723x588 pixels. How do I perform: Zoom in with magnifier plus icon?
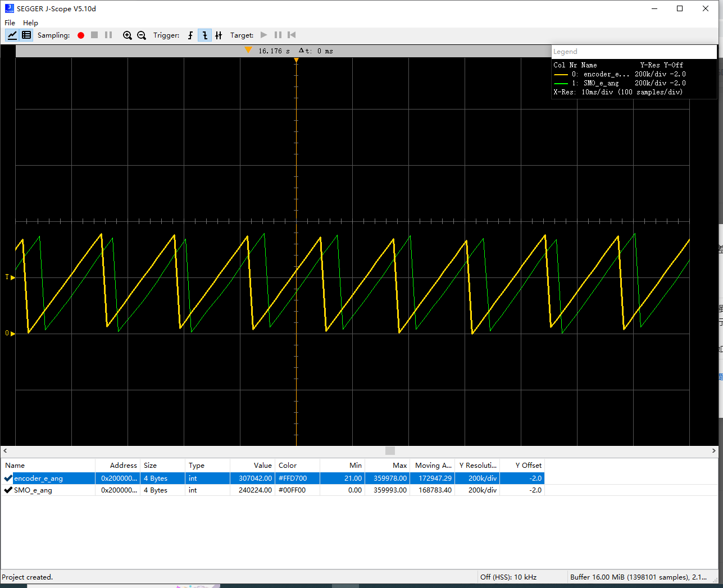[128, 35]
